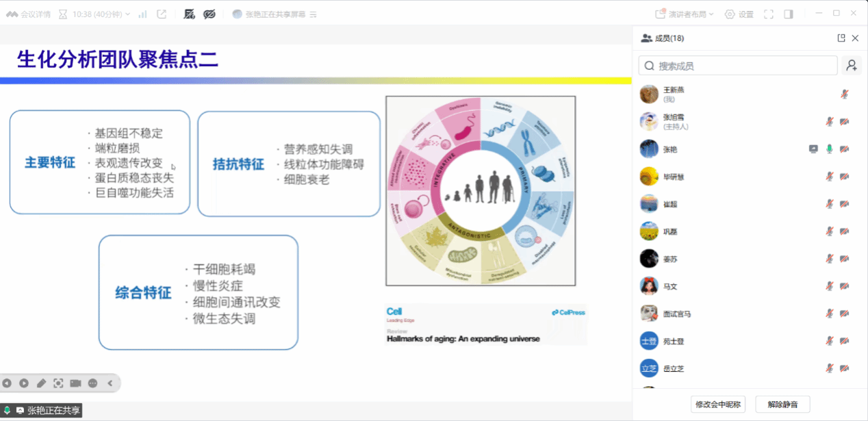The width and height of the screenshot is (868, 421).
Task: Click 毕研慧 camera-off icon
Action: (x=845, y=177)
